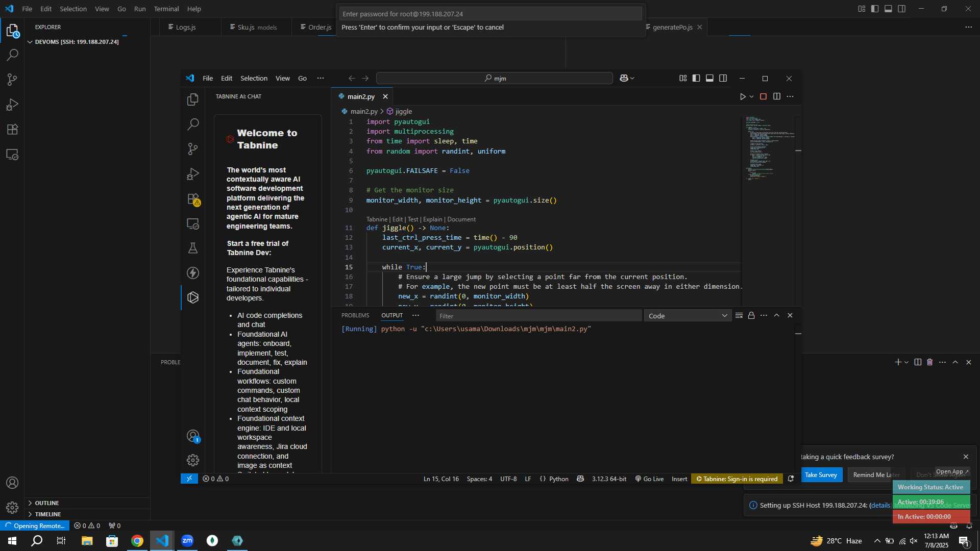Toggle Insert mode in the mjm status bar

(x=679, y=479)
